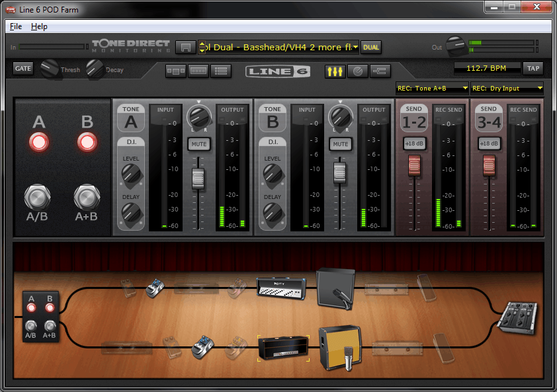Click the Tone B label button
The width and height of the screenshot is (557, 392).
273,118
